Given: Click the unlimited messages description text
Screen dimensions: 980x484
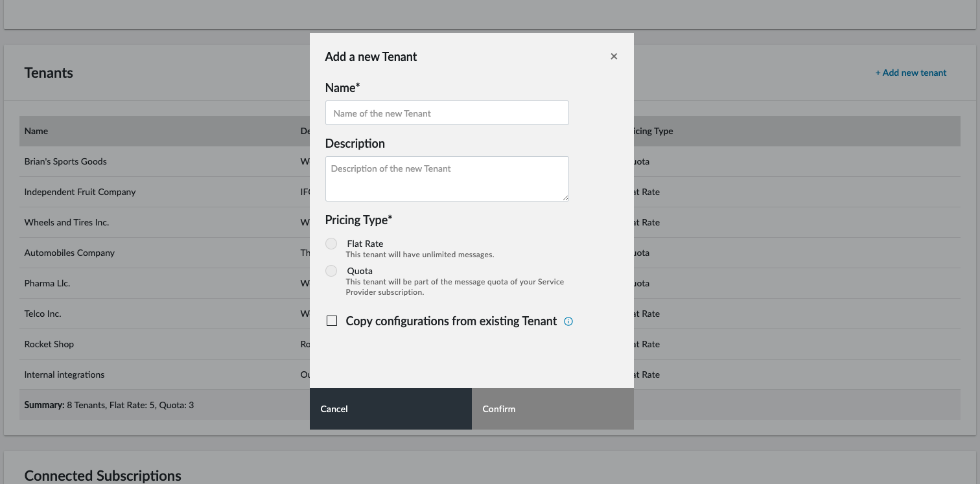Looking at the screenshot, I should pyautogui.click(x=420, y=255).
